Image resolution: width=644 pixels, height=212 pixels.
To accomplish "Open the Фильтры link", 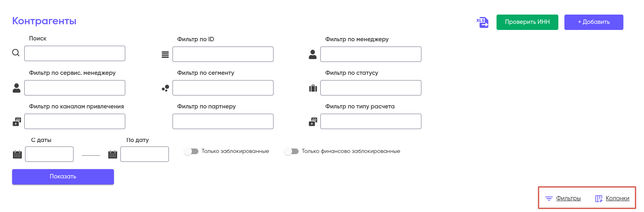I will coord(568,198).
